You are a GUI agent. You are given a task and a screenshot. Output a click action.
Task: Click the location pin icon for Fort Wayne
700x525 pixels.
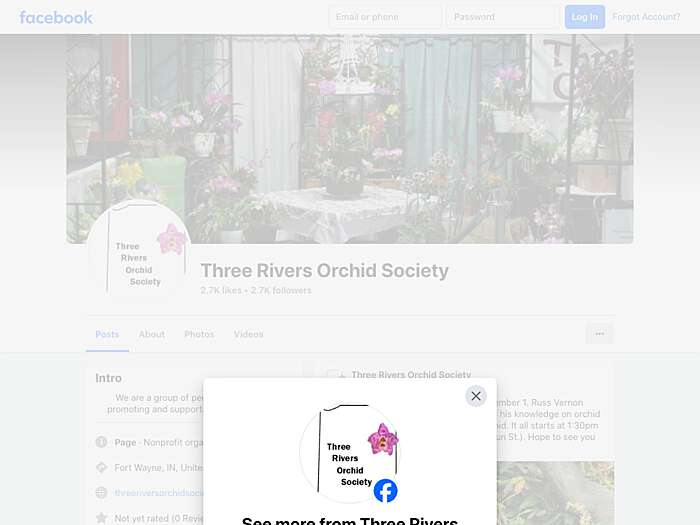tap(101, 467)
